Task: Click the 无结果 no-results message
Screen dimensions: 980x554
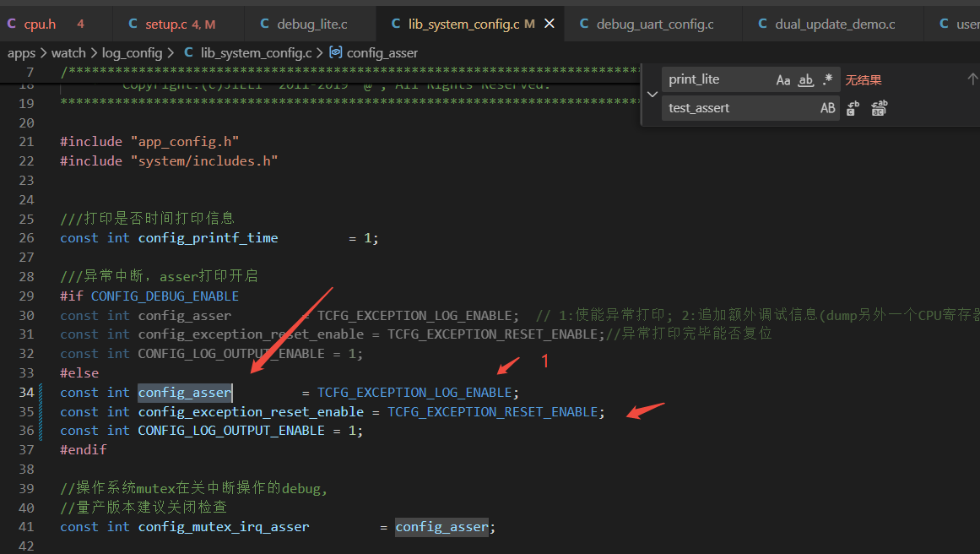Action: 864,80
